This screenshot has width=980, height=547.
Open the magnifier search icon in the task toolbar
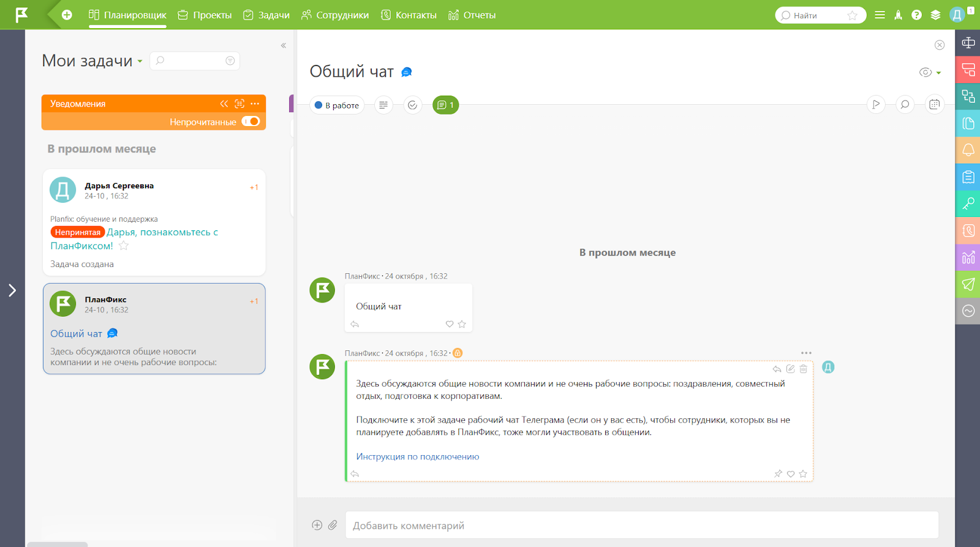click(905, 105)
